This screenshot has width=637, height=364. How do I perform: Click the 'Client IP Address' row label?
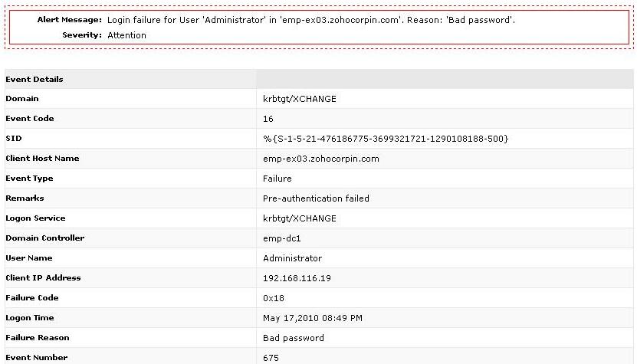click(x=43, y=278)
